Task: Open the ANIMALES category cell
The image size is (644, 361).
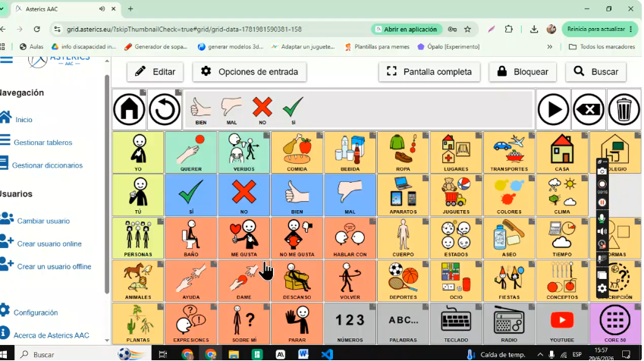Action: point(138,281)
